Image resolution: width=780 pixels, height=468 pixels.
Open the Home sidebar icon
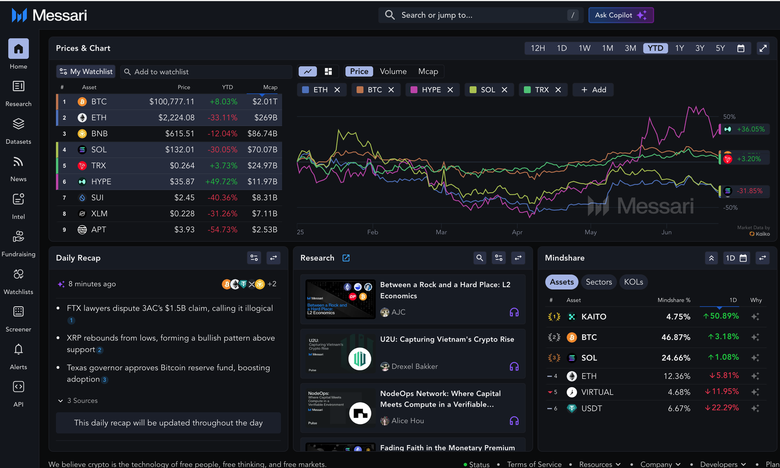pos(18,49)
